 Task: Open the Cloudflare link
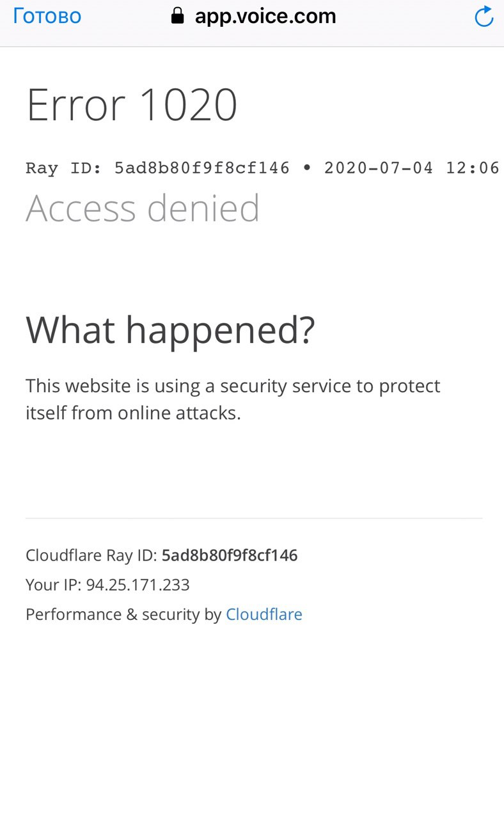point(264,614)
